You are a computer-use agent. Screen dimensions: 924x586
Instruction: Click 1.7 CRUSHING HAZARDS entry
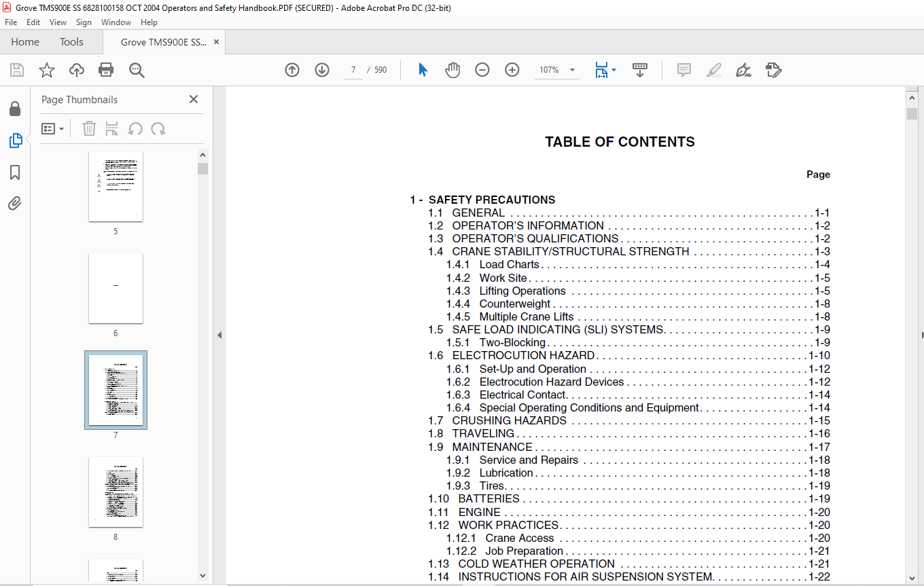[x=629, y=421]
